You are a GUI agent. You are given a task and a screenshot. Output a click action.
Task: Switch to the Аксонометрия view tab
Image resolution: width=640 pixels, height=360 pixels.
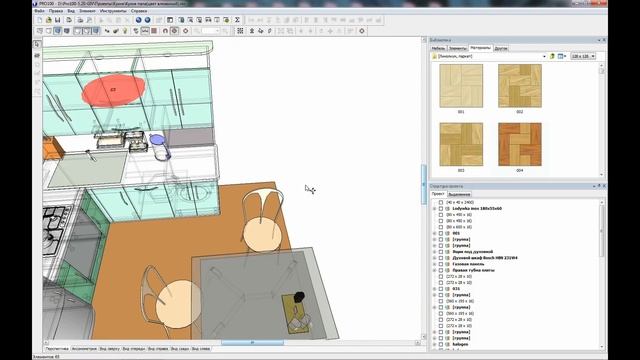[x=84, y=349]
